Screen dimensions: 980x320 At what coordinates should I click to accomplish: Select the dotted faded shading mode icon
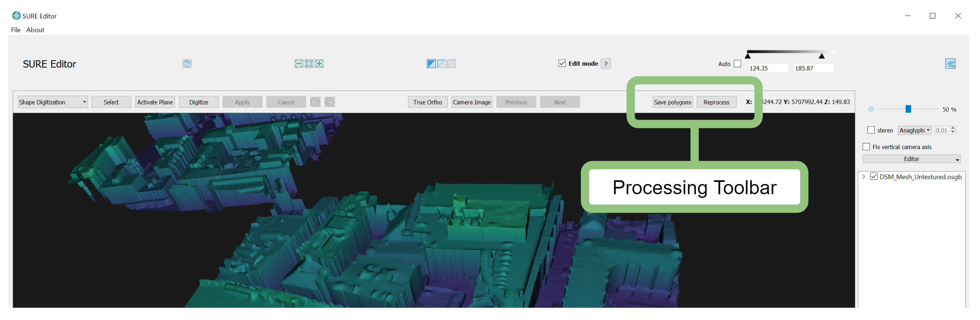coord(451,64)
